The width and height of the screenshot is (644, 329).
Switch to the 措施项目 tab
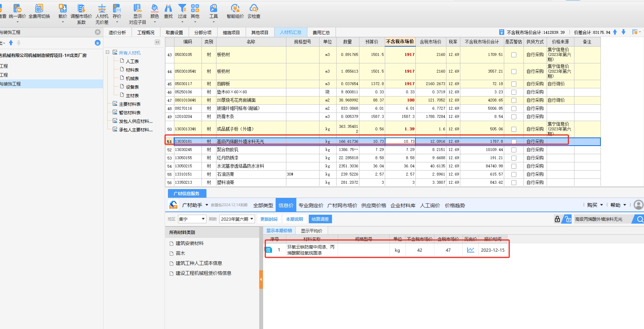tap(231, 32)
